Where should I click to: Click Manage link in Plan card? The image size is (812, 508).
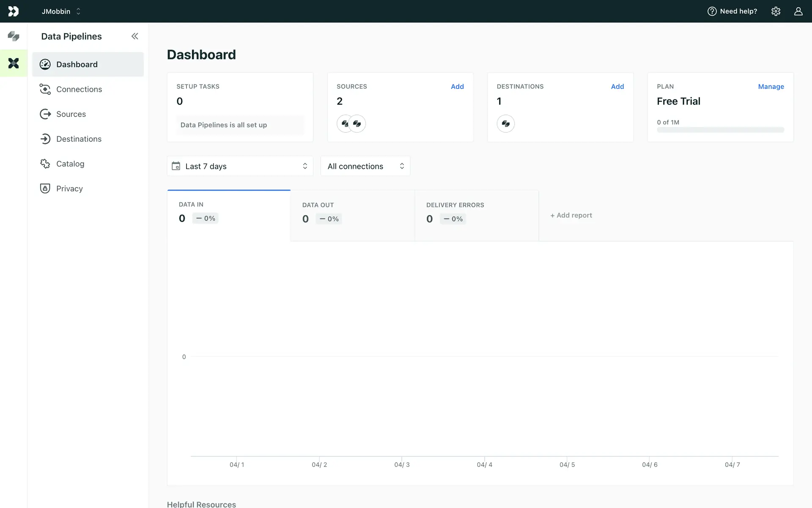771,86
